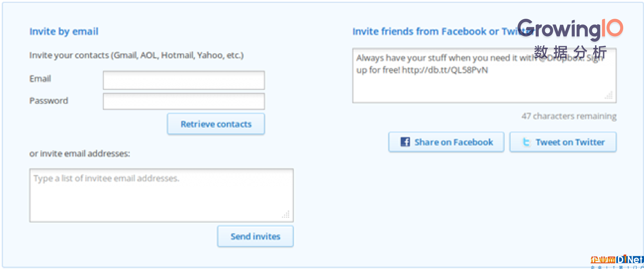
Task: Click the Tweet on Twitter button
Action: click(x=563, y=142)
